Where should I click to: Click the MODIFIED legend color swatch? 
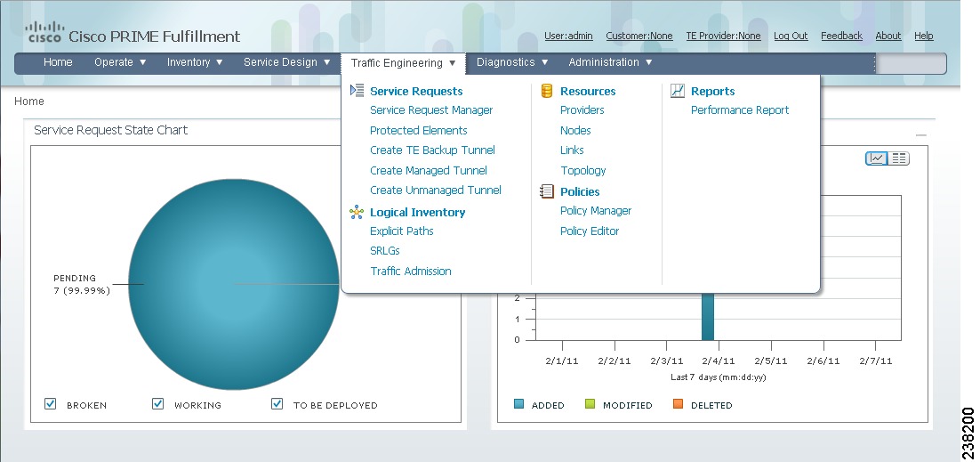(590, 404)
